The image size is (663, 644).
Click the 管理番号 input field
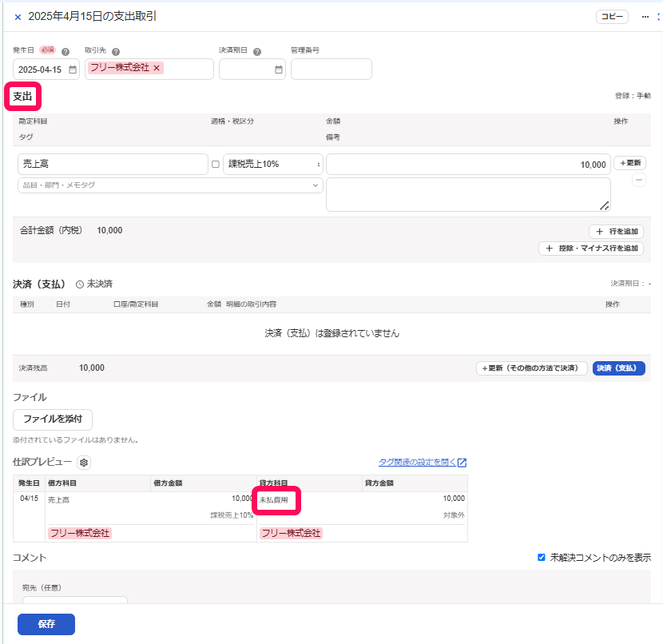point(331,70)
